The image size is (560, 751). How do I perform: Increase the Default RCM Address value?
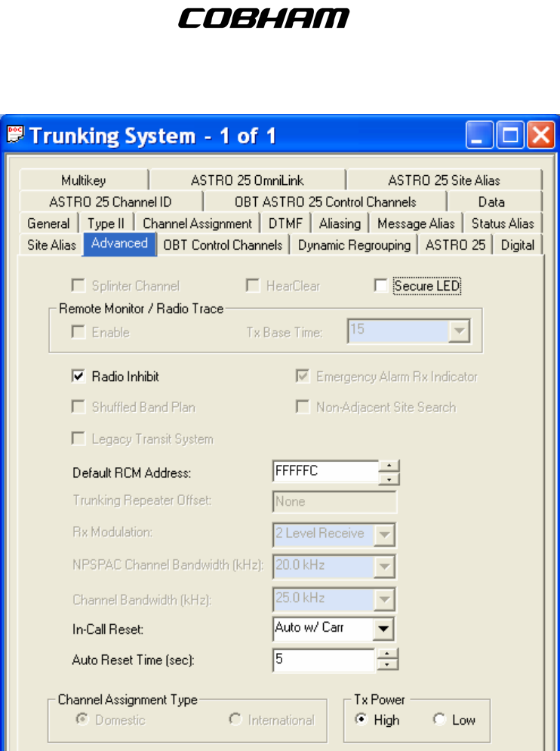389,466
